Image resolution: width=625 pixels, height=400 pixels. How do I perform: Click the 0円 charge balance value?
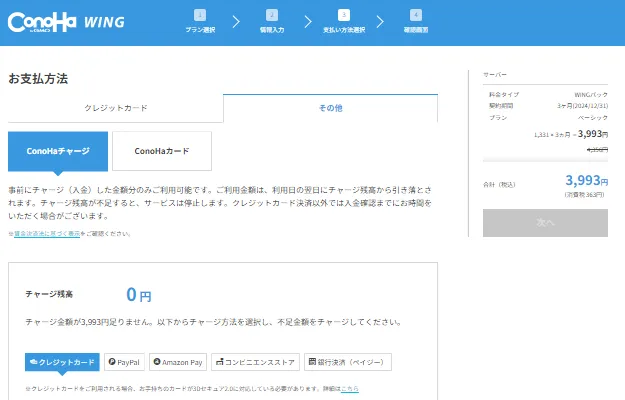point(139,295)
